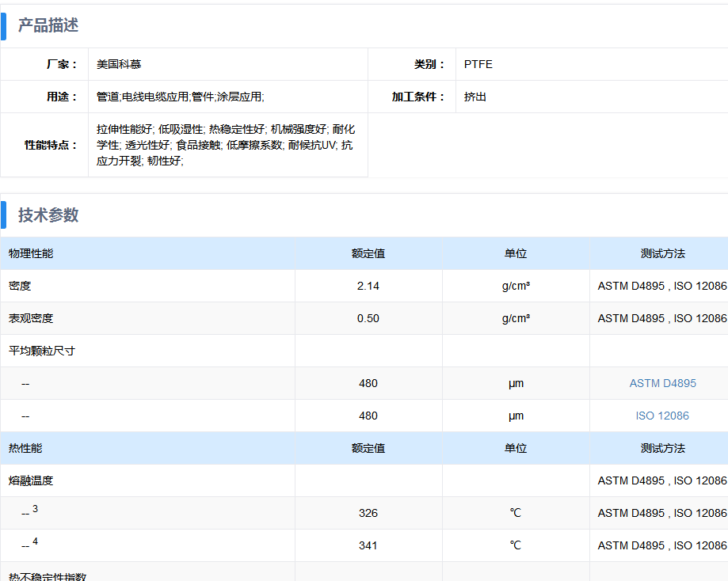Viewport: 728px width, 581px height.
Task: Click the PTFE category value
Action: coord(478,64)
